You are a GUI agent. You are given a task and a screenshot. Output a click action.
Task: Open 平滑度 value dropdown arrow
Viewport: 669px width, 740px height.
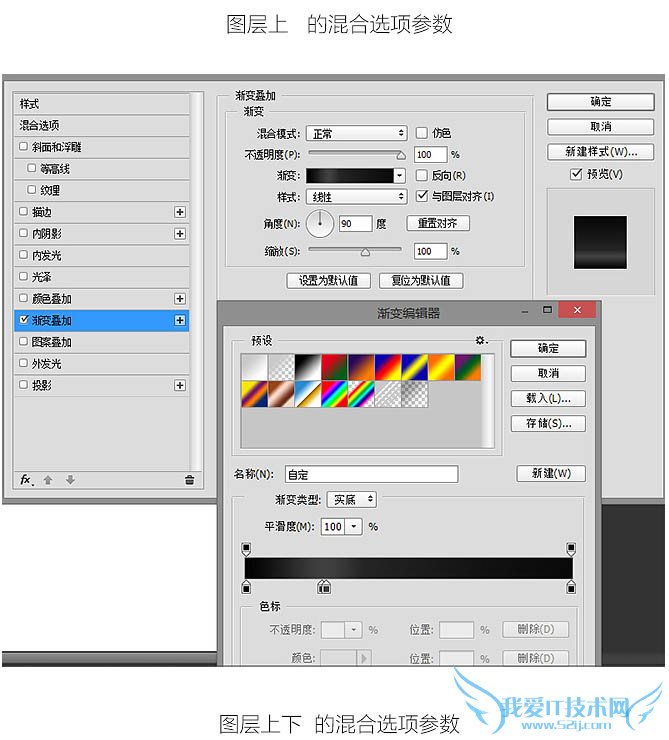click(x=354, y=526)
